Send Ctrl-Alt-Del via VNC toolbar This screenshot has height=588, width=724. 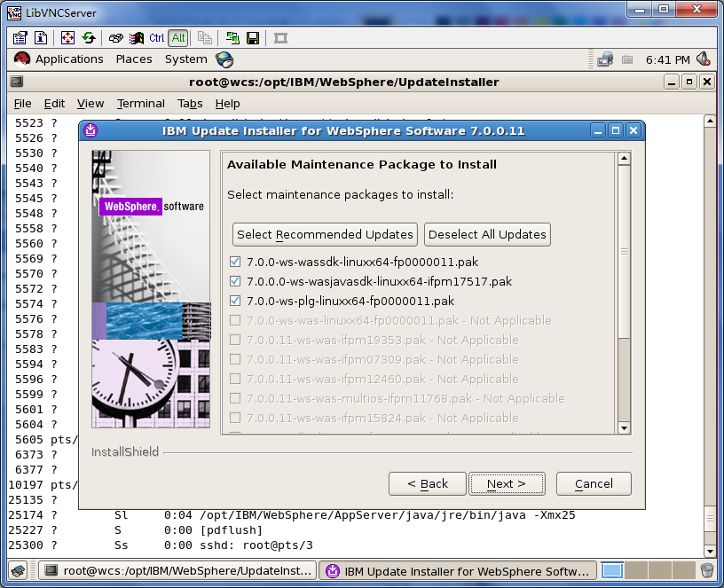click(x=116, y=38)
